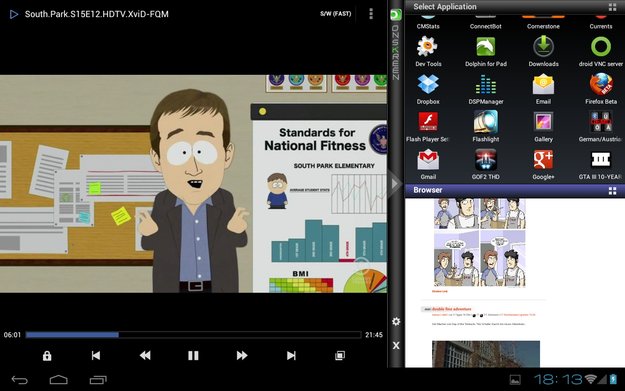Image resolution: width=625 pixels, height=391 pixels.
Task: Open Wi-Fi status in system bar
Action: 591,379
